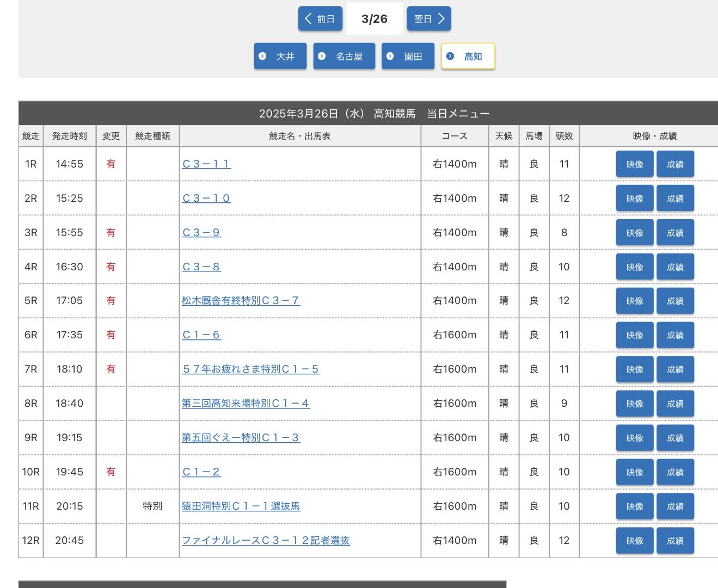Image resolution: width=718 pixels, height=588 pixels.
Task: Watch the 3R race video (映像)
Action: click(x=635, y=232)
